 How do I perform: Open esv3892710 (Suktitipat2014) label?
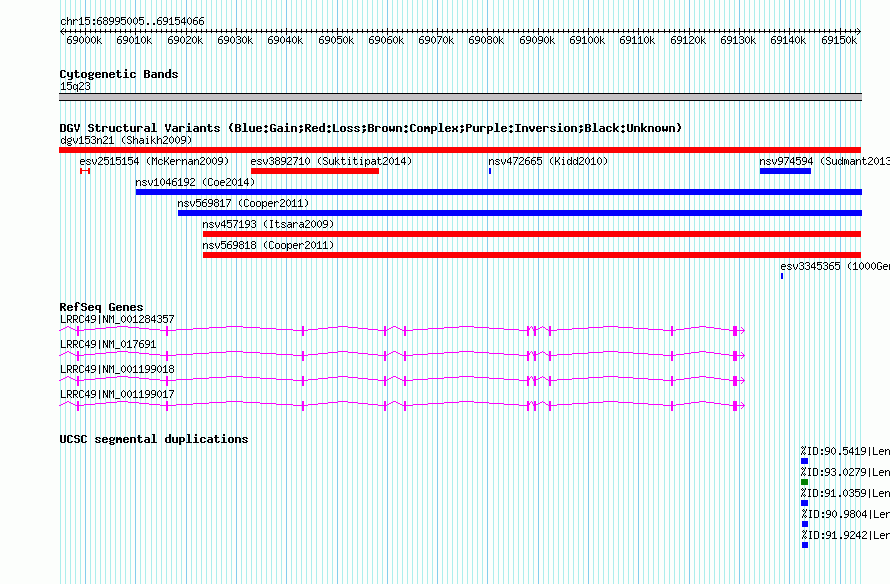point(331,161)
